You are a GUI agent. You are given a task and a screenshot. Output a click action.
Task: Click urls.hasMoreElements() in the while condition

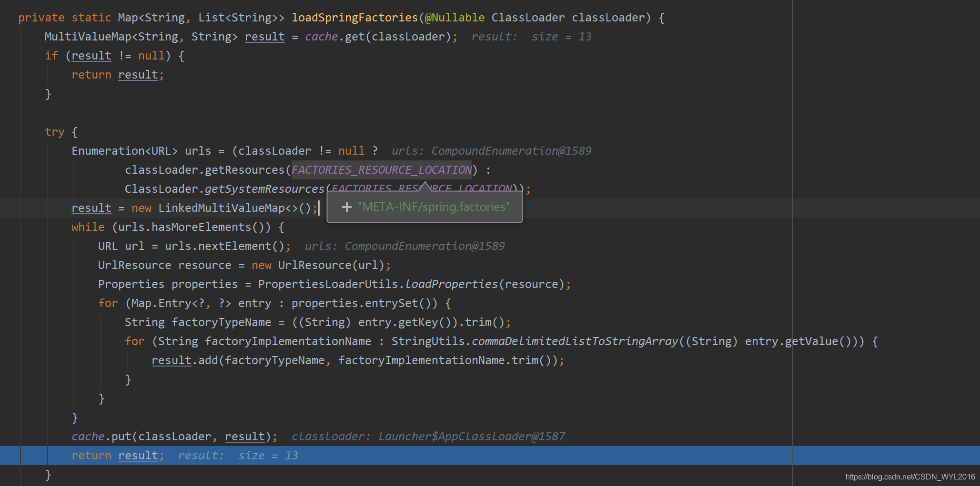pyautogui.click(x=191, y=227)
